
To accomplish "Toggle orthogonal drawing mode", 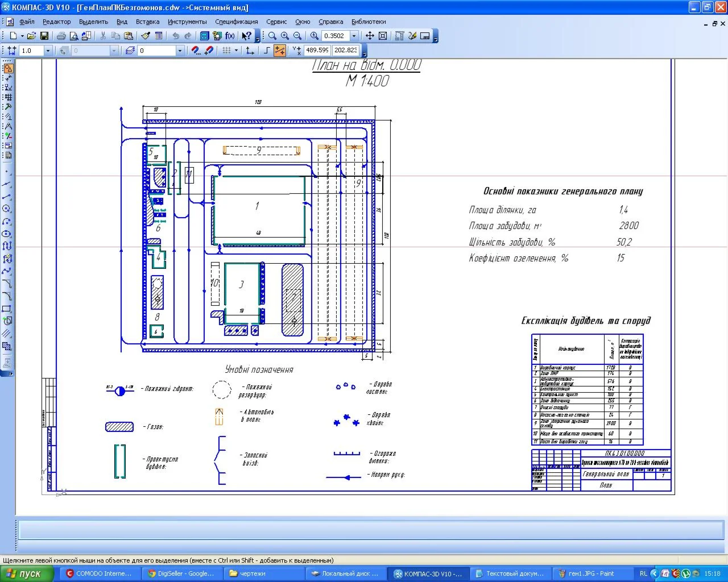I will [x=267, y=51].
